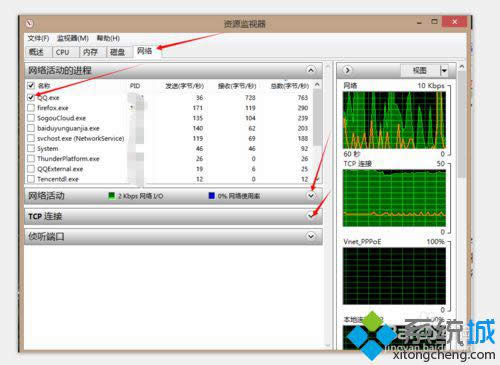Click the 网络活动的进程 section header
Image resolution: width=500 pixels, height=365 pixels.
point(173,70)
